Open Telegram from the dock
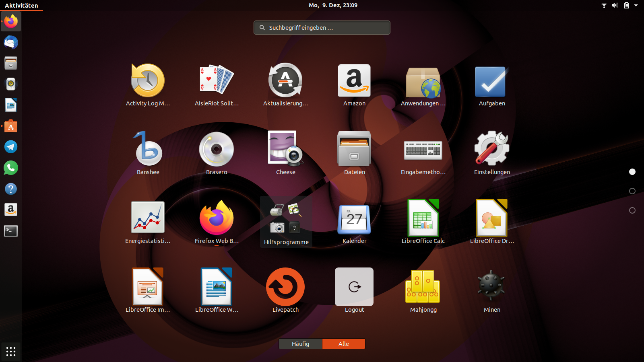The height and width of the screenshot is (362, 644). (11, 147)
